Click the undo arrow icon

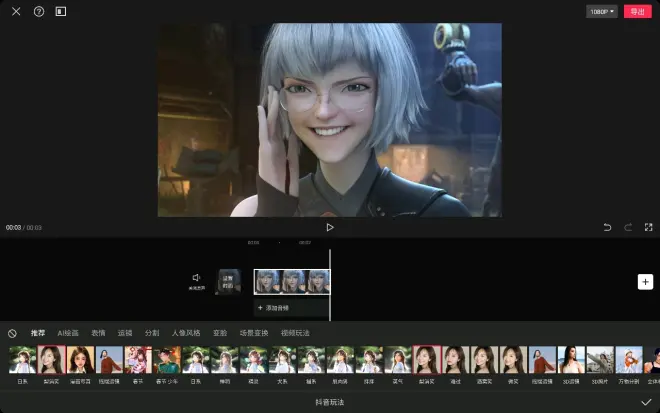[x=607, y=227]
